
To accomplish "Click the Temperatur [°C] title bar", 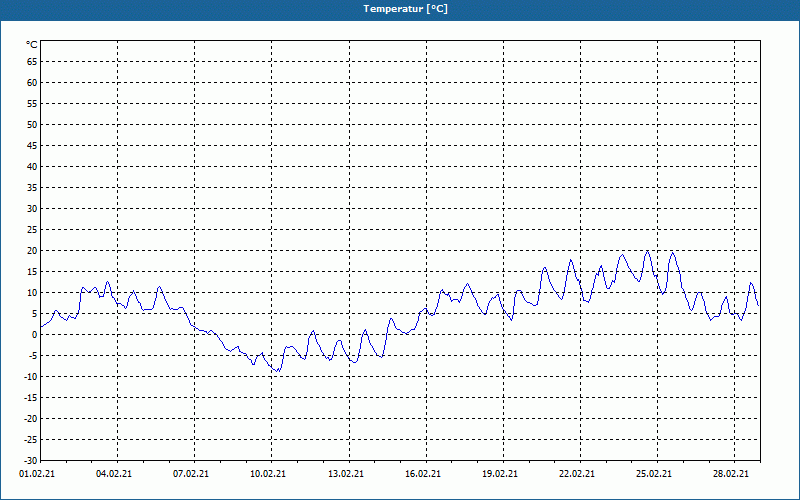I will click(x=400, y=9).
